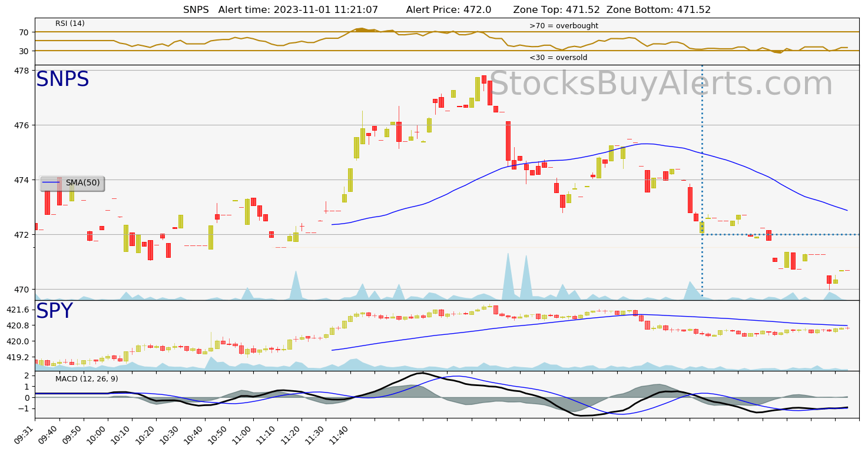This screenshot has height=452, width=868.
Task: Click the 470 price axis label
Action: click(23, 290)
